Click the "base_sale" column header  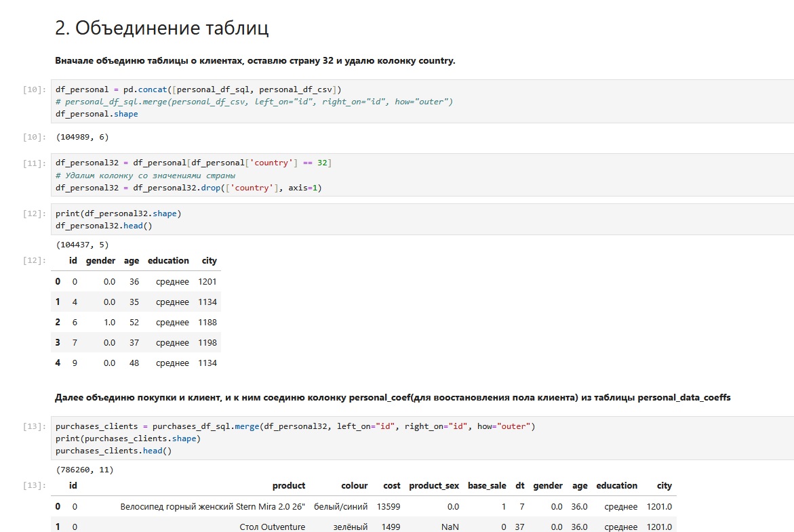click(x=487, y=485)
